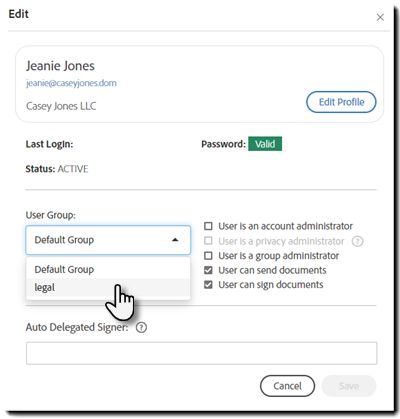
Task: Click the Cancel button
Action: 287,386
